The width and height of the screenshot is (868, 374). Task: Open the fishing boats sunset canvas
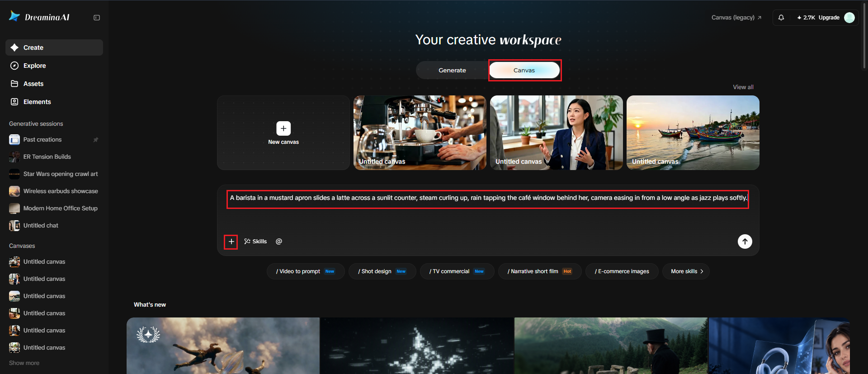(693, 133)
